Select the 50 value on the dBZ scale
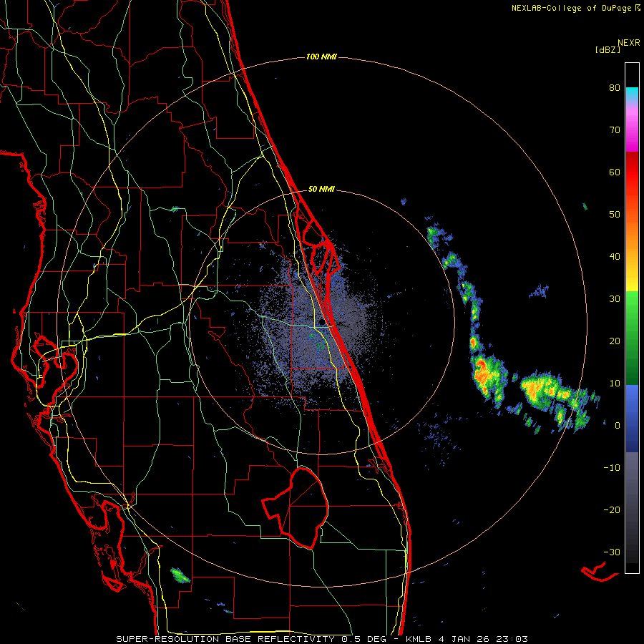The width and height of the screenshot is (644, 644). coord(615,215)
